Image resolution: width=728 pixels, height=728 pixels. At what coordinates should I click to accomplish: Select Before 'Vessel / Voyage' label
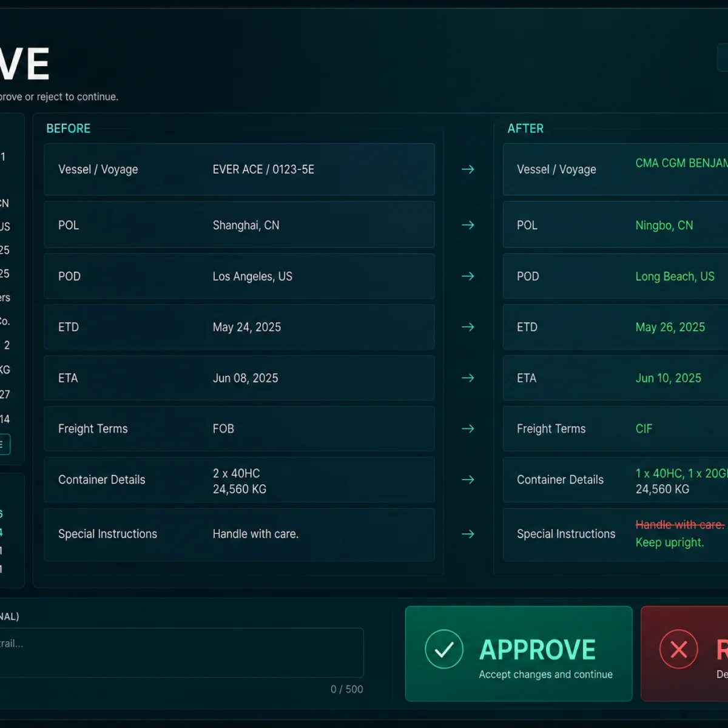coord(98,169)
